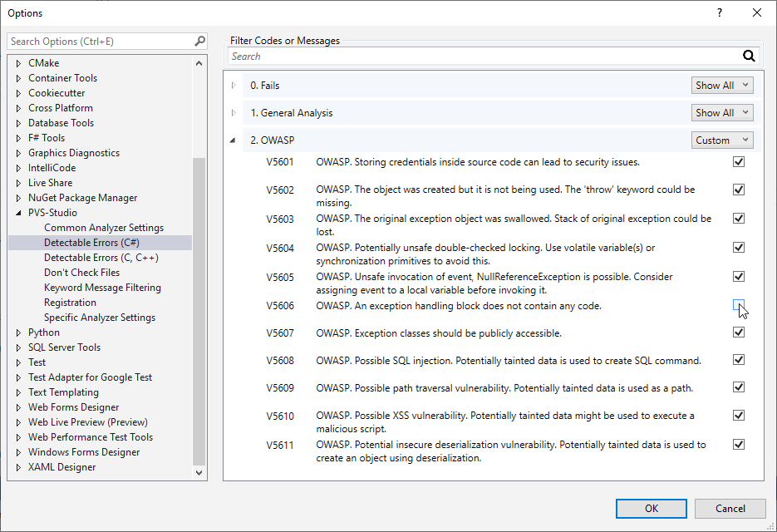Image resolution: width=777 pixels, height=532 pixels.
Task: Click the search magnifier in Filter Codes box
Action: (x=749, y=56)
